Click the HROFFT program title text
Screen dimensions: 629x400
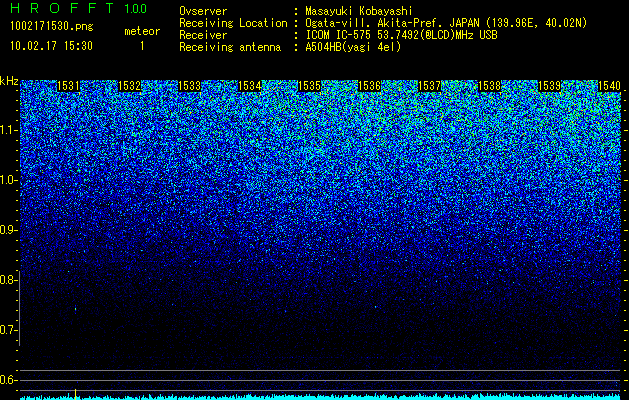tap(61, 8)
